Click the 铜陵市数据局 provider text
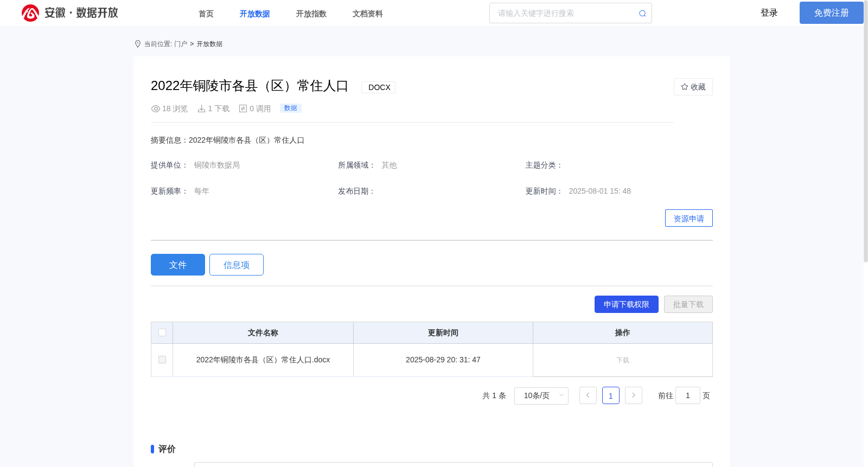868x467 pixels. coord(217,165)
